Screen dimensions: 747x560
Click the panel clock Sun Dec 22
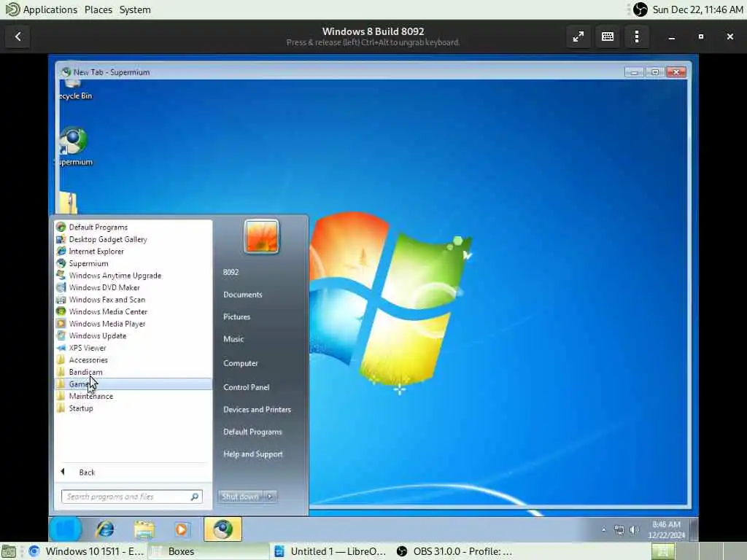tap(697, 9)
